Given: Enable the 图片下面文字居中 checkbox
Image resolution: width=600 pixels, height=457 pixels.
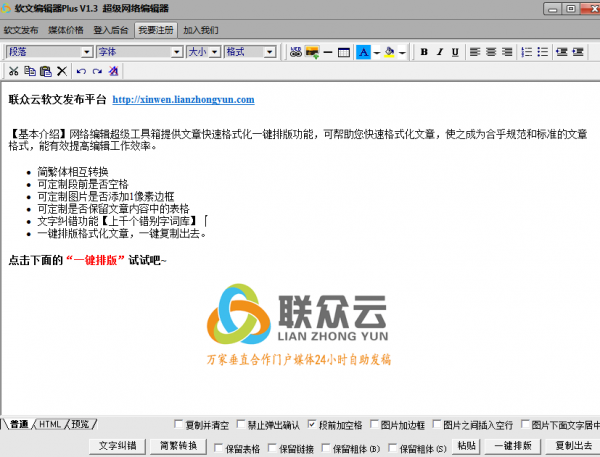Looking at the screenshot, I should [x=525, y=424].
